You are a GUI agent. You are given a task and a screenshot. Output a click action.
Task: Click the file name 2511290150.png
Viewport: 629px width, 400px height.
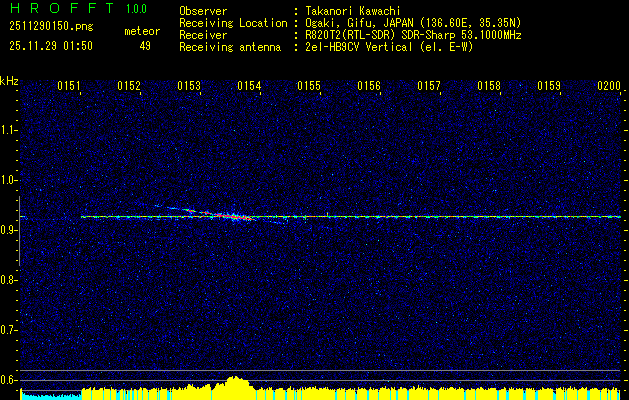click(51, 27)
